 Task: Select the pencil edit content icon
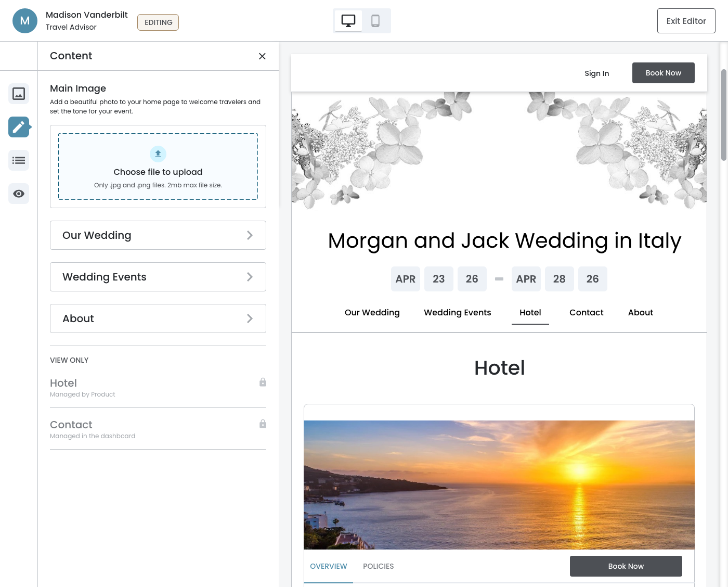(19, 127)
